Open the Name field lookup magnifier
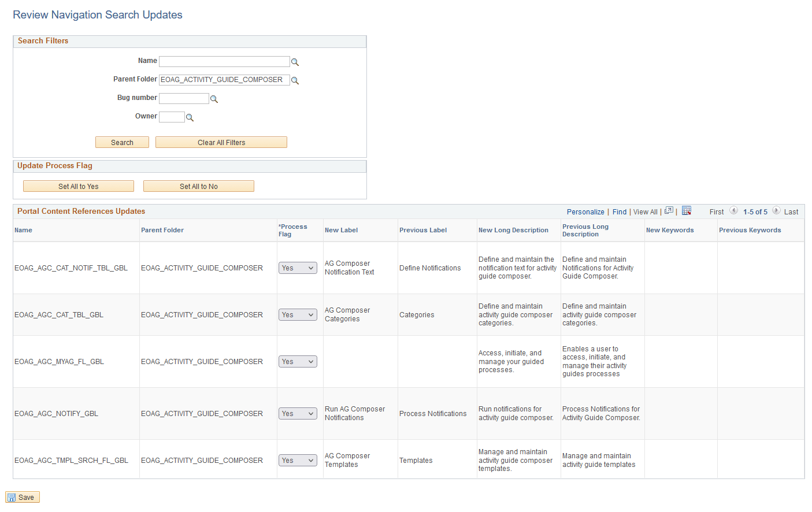Screen dimensions: 812x512 [295, 62]
